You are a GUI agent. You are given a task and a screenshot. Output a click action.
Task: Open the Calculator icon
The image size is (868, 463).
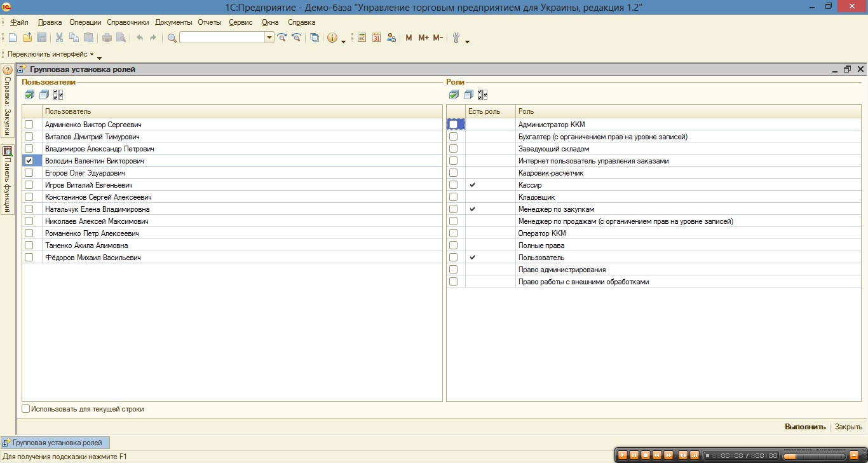362,38
